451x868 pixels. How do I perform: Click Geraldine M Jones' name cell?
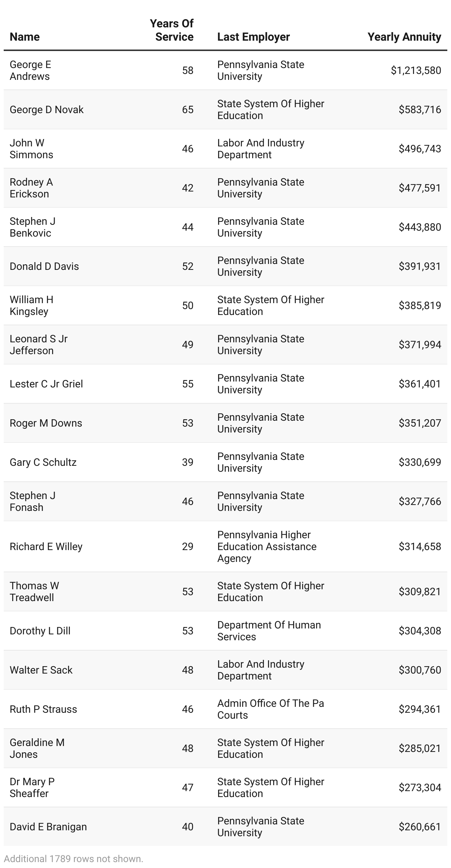coord(37,748)
